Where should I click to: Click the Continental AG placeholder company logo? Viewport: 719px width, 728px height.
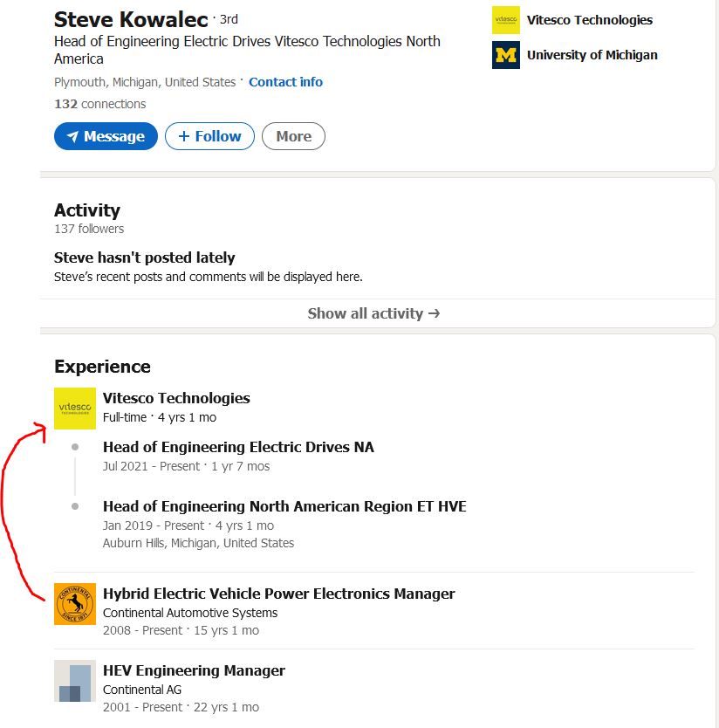click(75, 681)
